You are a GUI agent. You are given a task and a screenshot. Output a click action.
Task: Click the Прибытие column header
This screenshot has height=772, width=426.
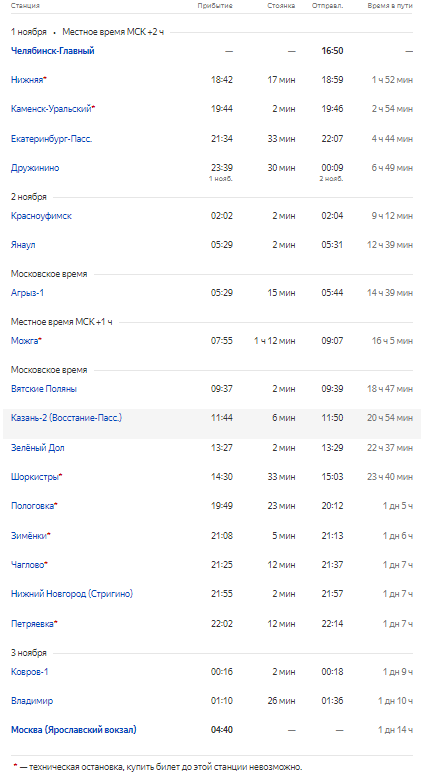(x=215, y=6)
